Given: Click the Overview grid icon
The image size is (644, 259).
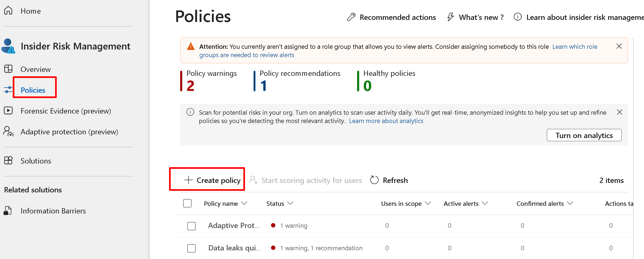Looking at the screenshot, I should pos(8,69).
